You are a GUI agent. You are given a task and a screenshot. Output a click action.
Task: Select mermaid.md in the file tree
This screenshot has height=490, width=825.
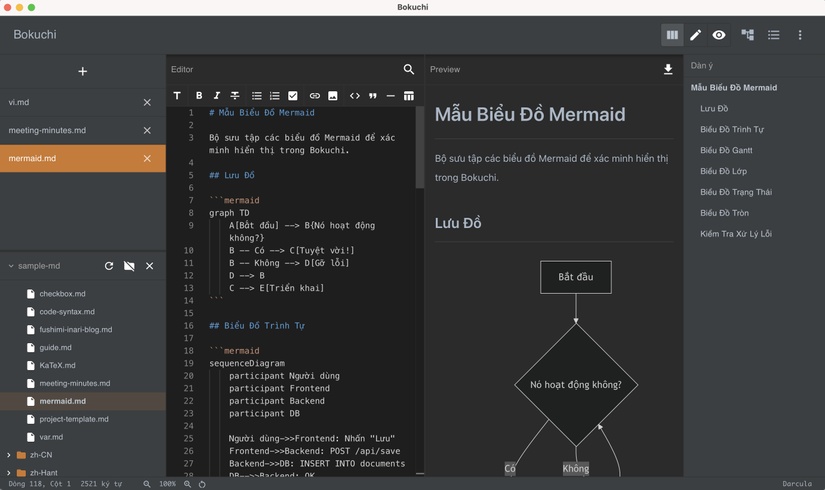(x=83, y=401)
